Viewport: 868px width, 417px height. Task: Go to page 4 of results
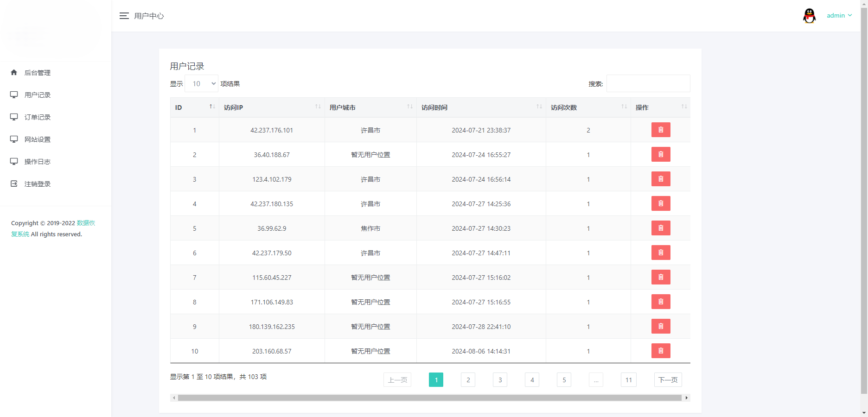[532, 380]
